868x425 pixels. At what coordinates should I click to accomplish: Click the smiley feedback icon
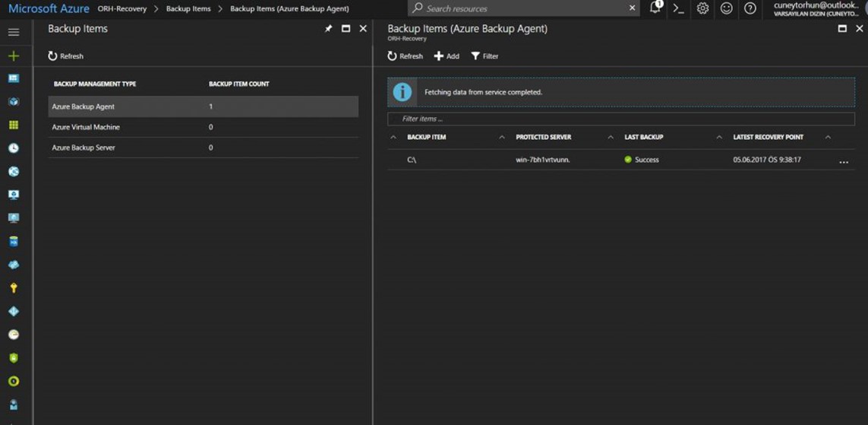pyautogui.click(x=726, y=8)
